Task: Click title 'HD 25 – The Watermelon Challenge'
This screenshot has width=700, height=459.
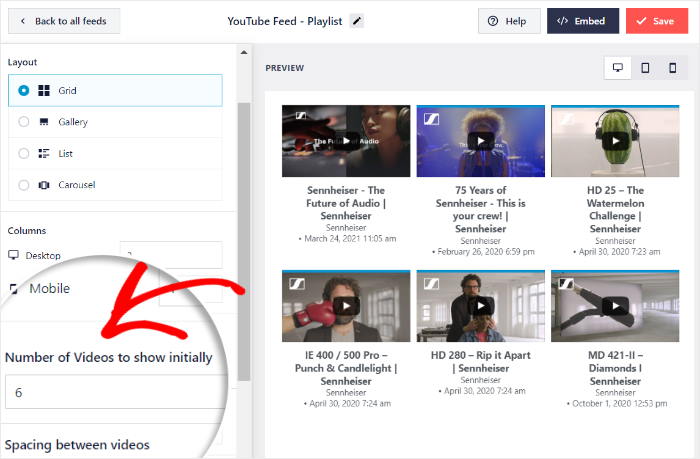Action: pos(615,209)
